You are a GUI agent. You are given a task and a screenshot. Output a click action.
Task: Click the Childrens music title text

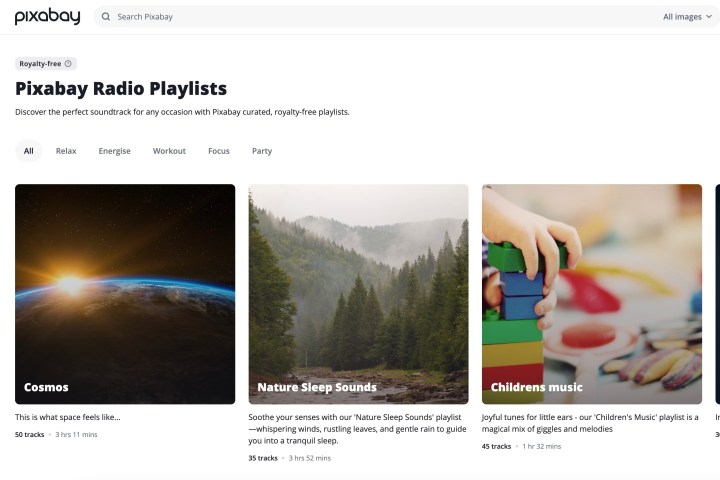point(536,387)
